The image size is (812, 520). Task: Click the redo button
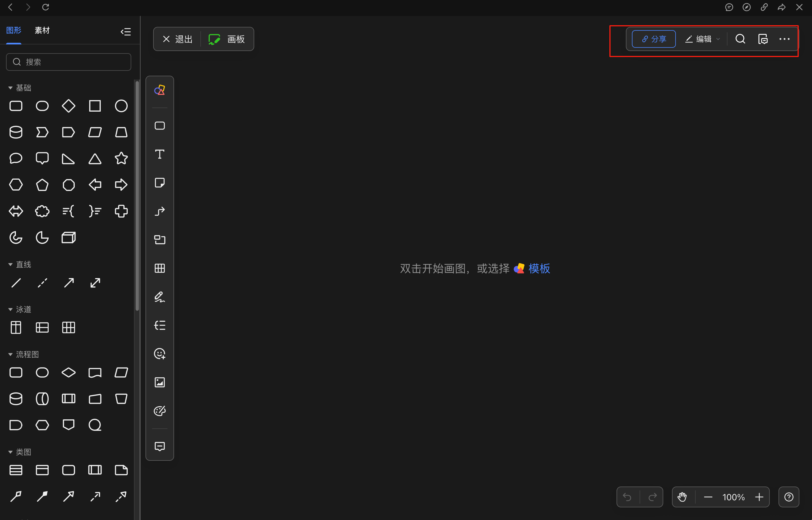coord(653,497)
